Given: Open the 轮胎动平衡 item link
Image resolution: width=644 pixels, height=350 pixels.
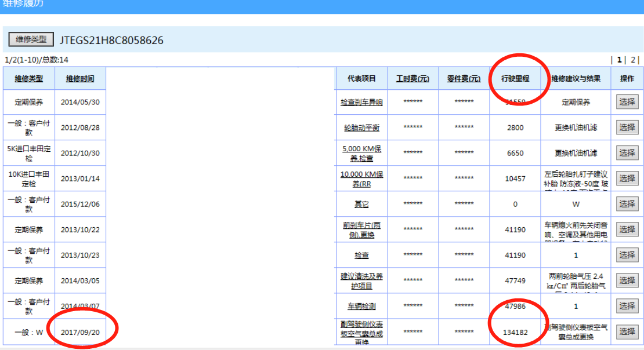Looking at the screenshot, I should (x=361, y=128).
